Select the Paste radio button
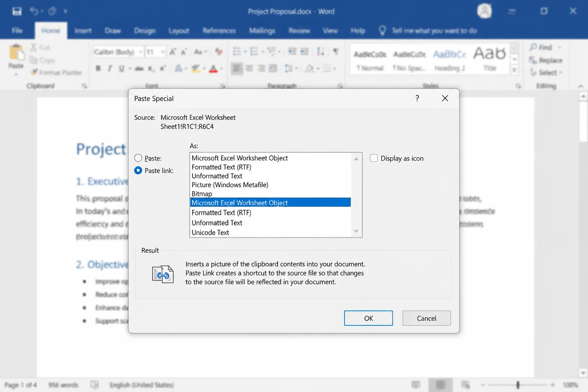The height and width of the screenshot is (392, 588). click(x=138, y=158)
